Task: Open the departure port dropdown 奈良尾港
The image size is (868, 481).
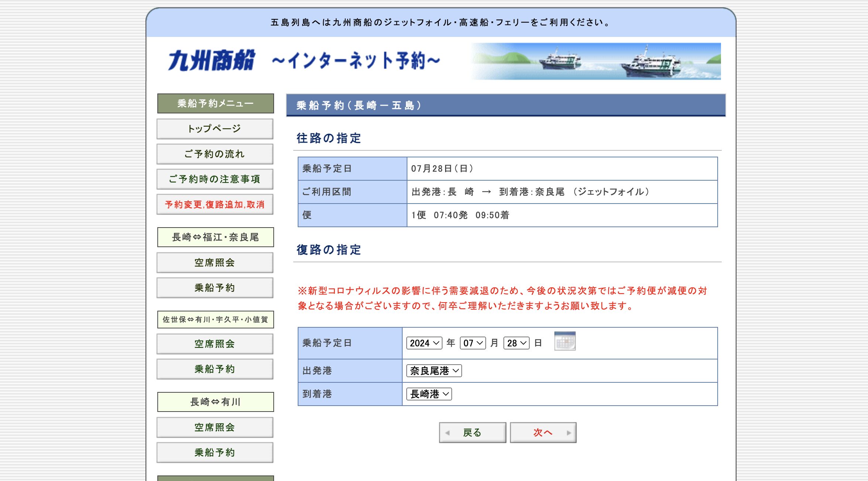Action: (434, 371)
